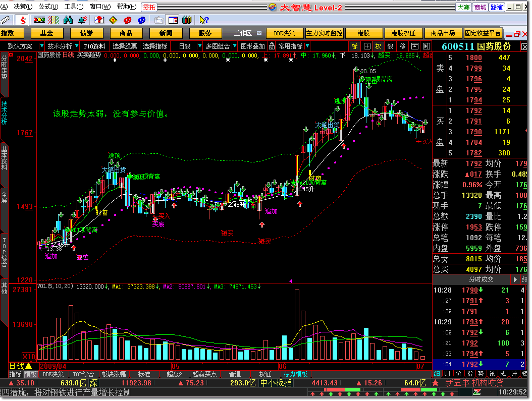532x401 pixels.
Task: Click the 大赛 link in title bar
Action: click(463, 7)
